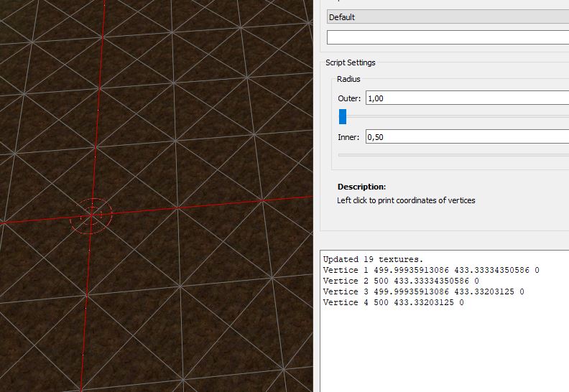Screen dimensions: 569x392
Task: Click the Inner radius input field
Action: (x=467, y=136)
